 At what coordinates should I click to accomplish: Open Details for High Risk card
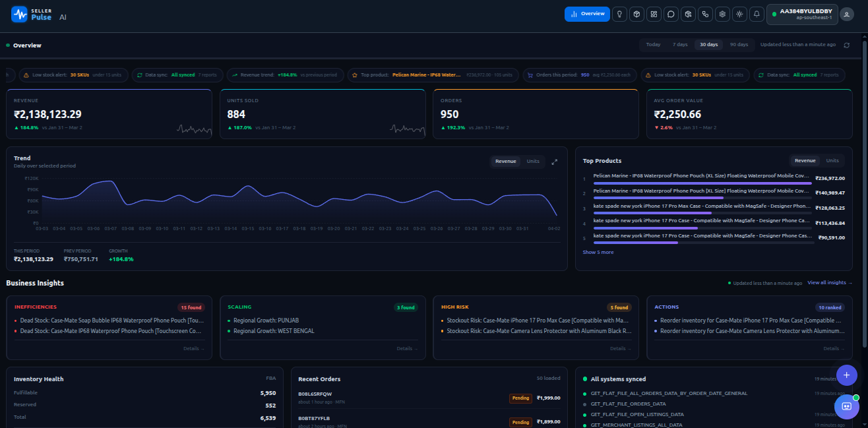[x=621, y=349]
